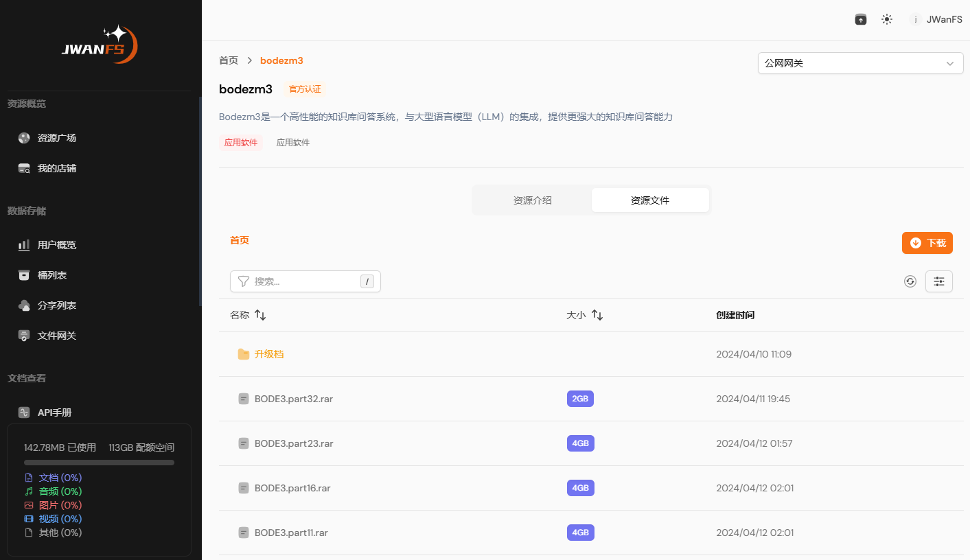Click the dropdown chevron of 公网网关
Viewport: 970px width, 560px height.
coord(950,63)
